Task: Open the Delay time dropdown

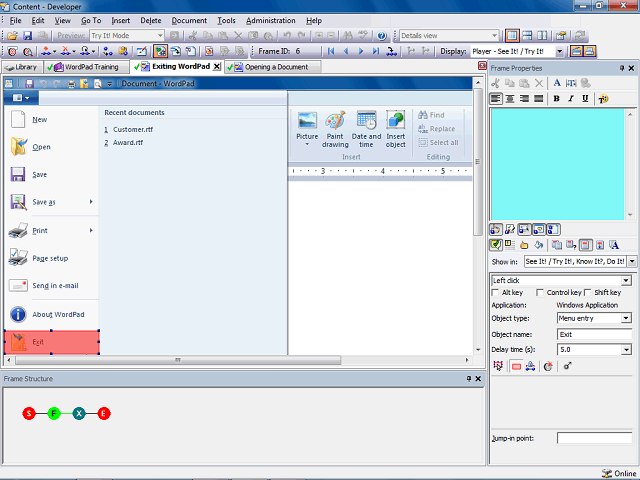Action: click(x=626, y=349)
